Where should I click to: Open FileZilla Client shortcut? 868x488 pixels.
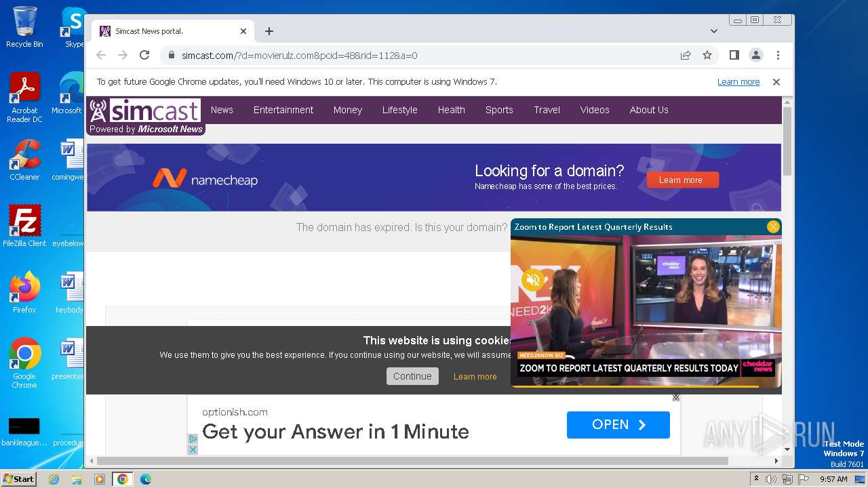tap(24, 226)
